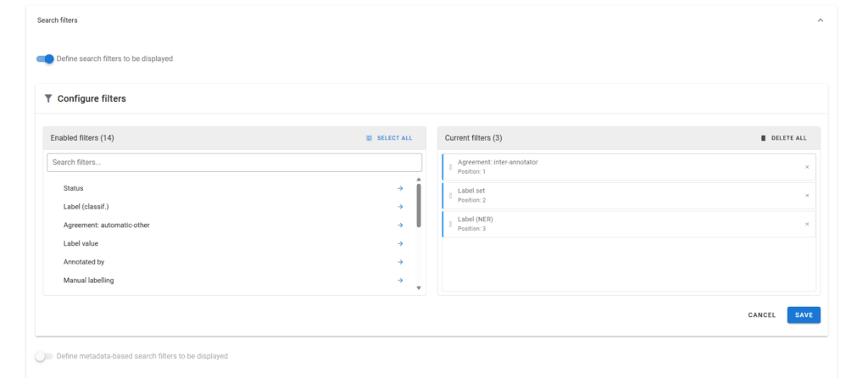Collapse the Search filters section

click(x=820, y=20)
